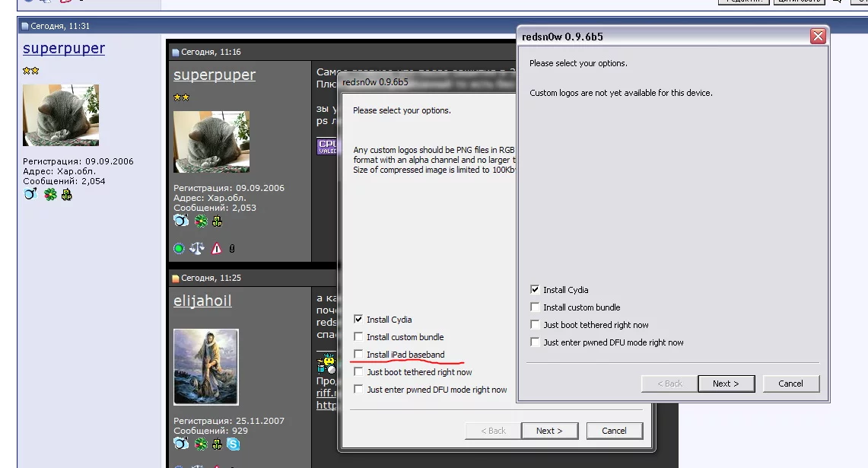Click the Сегодня, 11:31 post timestamp
This screenshot has height=468, width=868.
[x=60, y=26]
